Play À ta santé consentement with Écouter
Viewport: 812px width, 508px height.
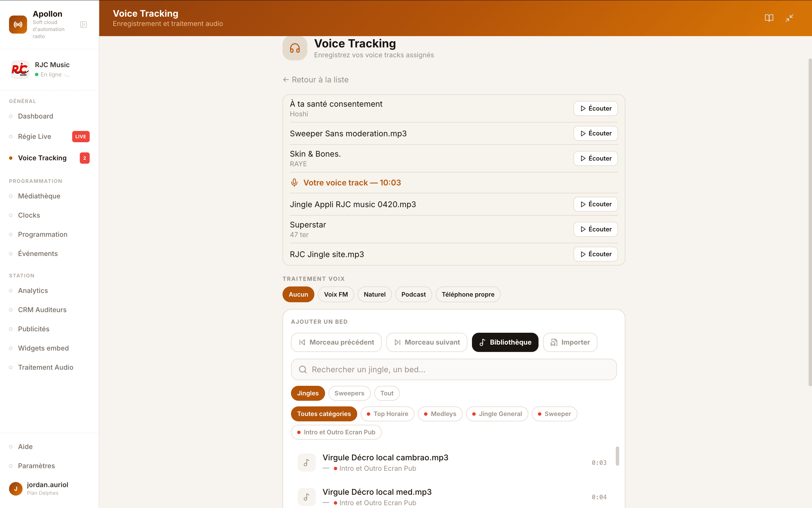pyautogui.click(x=595, y=109)
